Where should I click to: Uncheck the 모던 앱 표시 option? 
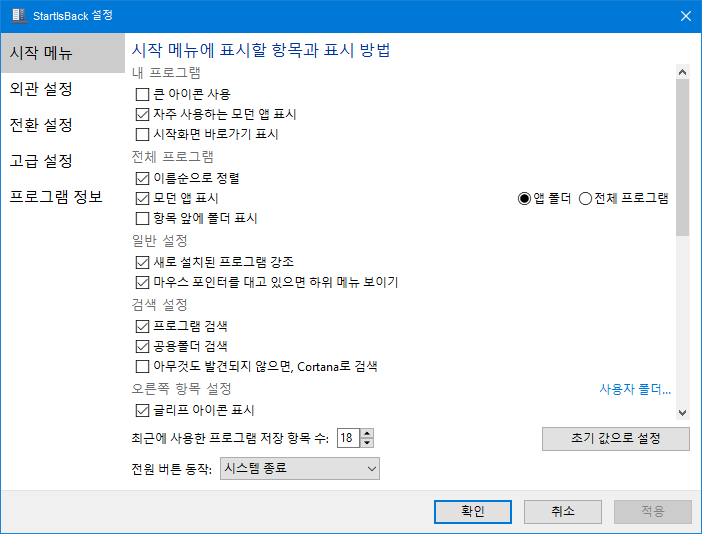coord(142,198)
